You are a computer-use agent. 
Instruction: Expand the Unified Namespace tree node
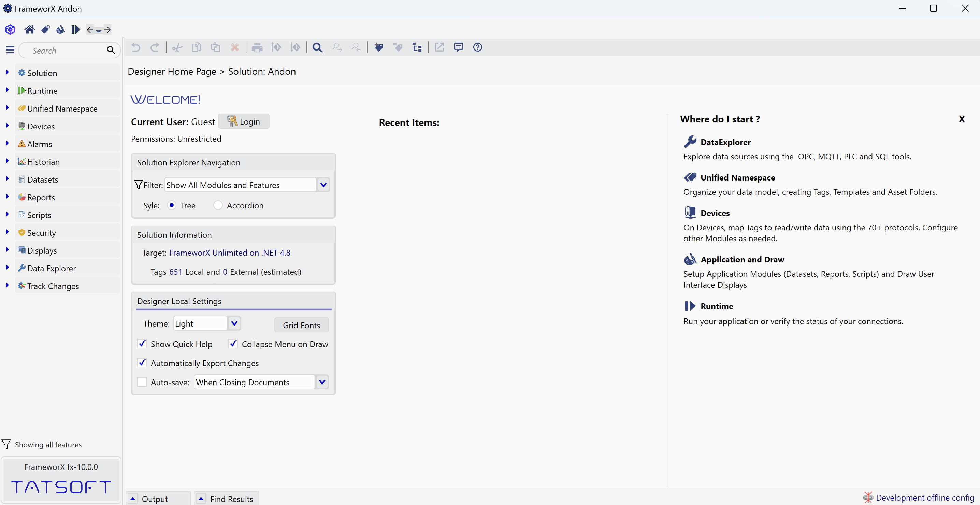[x=7, y=108]
